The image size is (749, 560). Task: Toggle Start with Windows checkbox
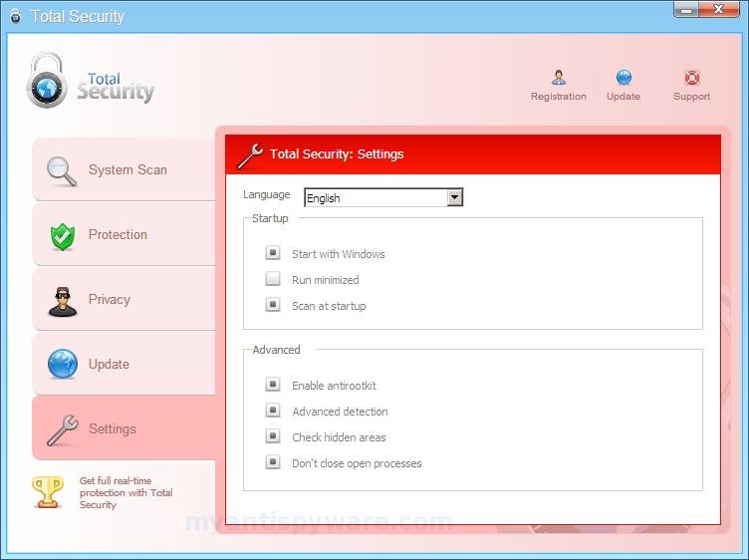tap(273, 252)
